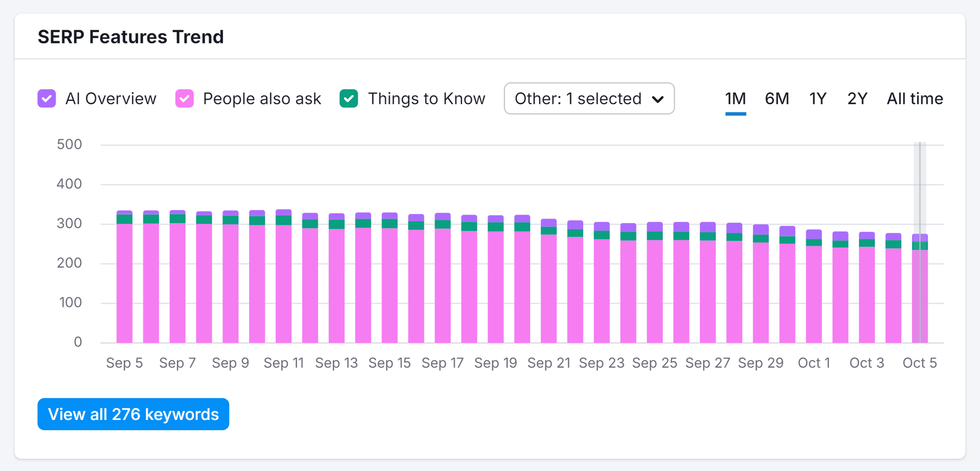Click the Sep 5 bar in the chart
This screenshot has width=980, height=471.
click(x=125, y=274)
